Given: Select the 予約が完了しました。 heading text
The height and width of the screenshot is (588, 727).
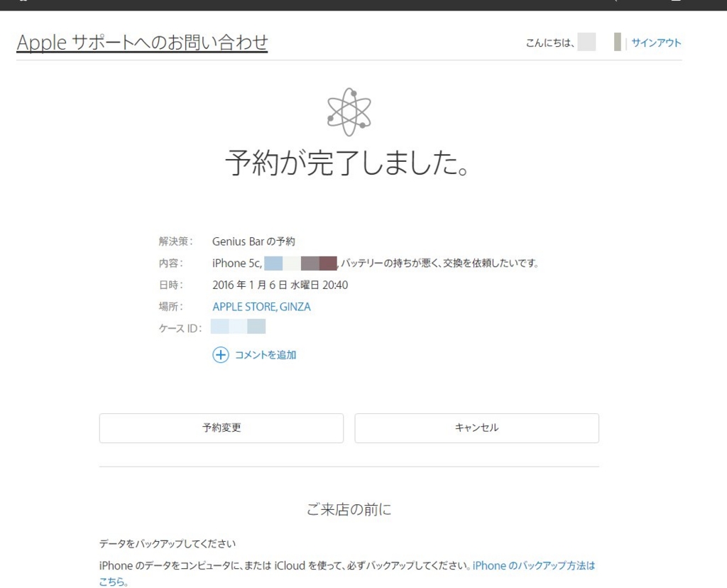Looking at the screenshot, I should pos(347,163).
